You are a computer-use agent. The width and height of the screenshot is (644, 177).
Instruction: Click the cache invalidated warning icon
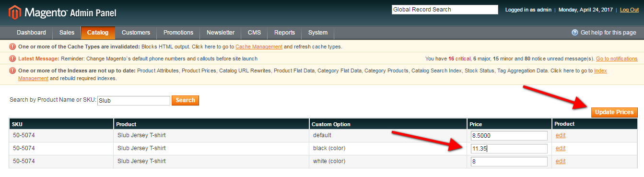click(12, 47)
